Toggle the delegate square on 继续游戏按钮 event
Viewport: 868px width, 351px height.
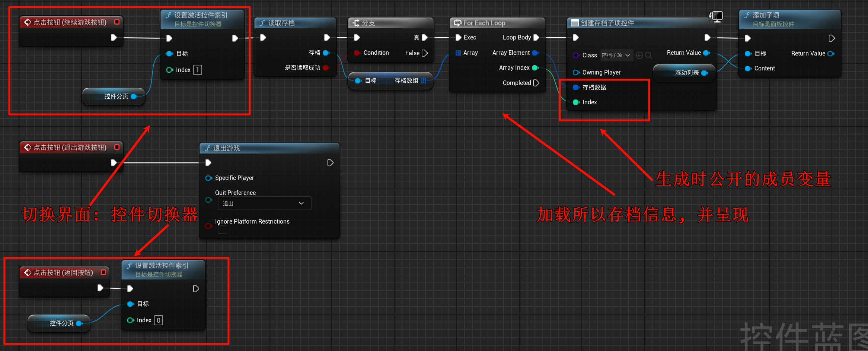[x=117, y=22]
